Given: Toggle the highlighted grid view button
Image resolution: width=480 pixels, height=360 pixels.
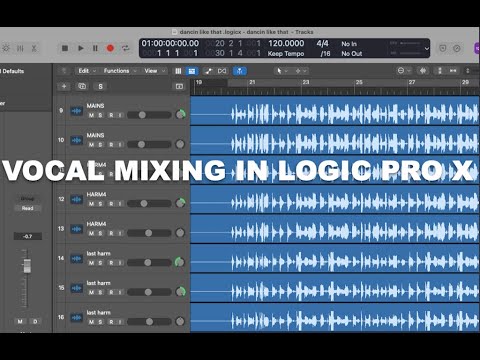Looking at the screenshot, I should click(x=192, y=71).
